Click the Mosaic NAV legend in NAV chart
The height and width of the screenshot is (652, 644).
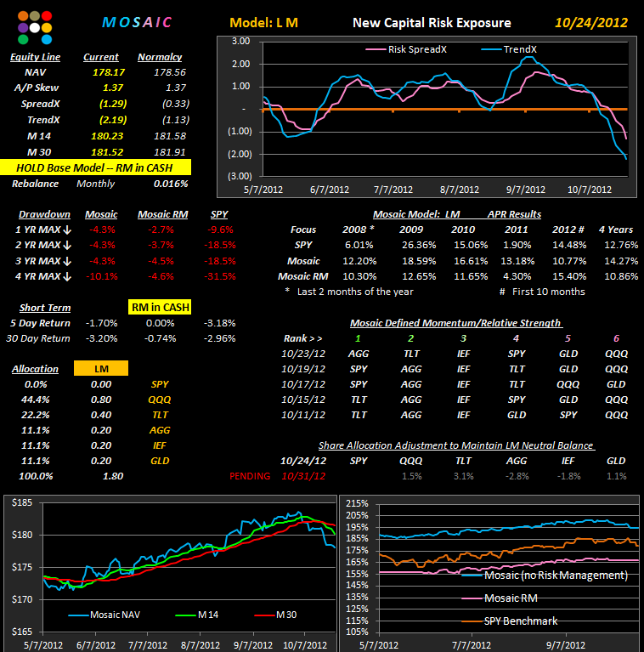coord(105,615)
